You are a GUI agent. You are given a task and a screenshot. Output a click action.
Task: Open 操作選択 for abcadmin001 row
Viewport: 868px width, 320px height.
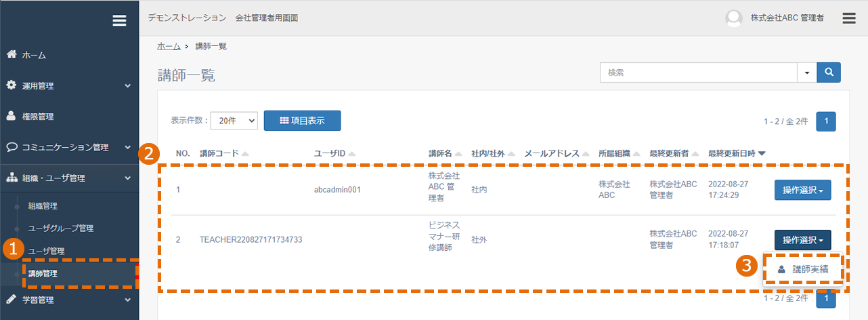(x=802, y=191)
